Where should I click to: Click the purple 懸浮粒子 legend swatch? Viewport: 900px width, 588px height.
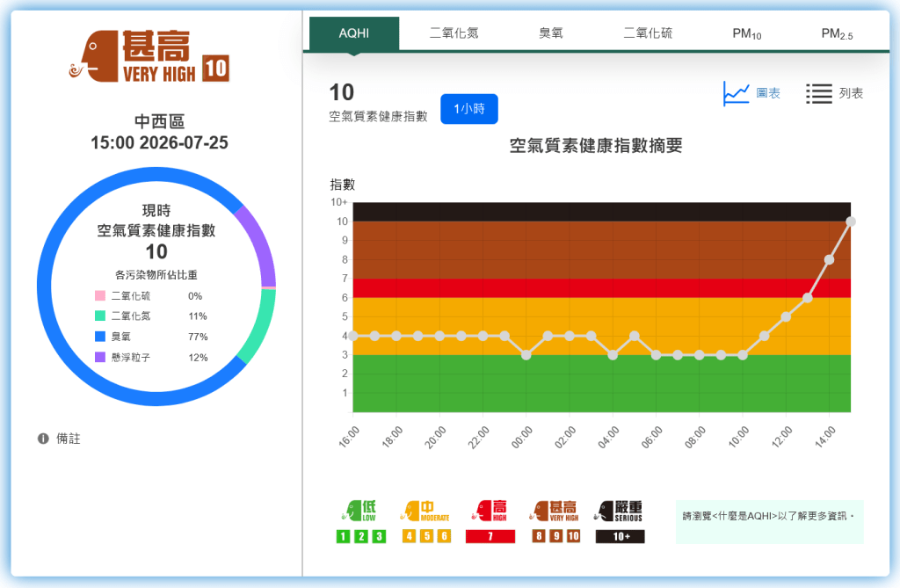(100, 357)
